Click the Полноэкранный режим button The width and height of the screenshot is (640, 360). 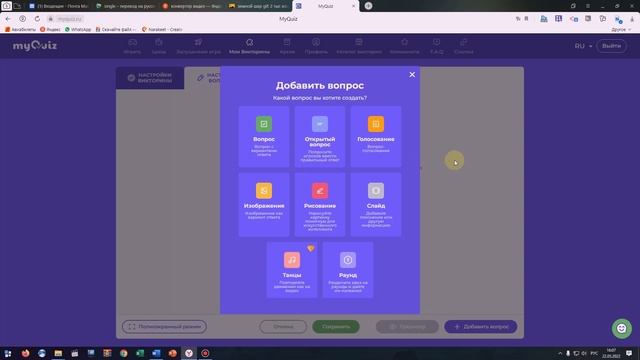click(x=164, y=327)
